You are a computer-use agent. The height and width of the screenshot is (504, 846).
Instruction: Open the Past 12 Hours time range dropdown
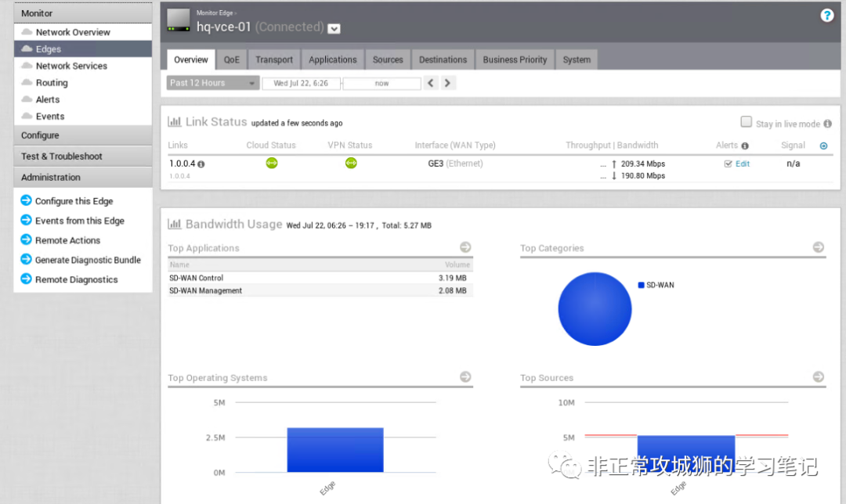click(212, 83)
